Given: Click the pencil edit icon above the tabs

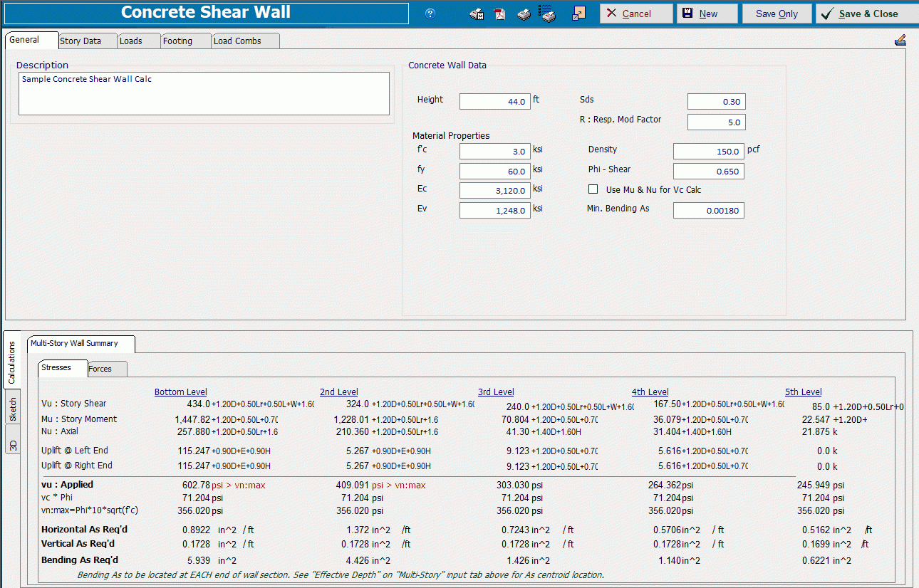Looking at the screenshot, I should click(x=900, y=40).
